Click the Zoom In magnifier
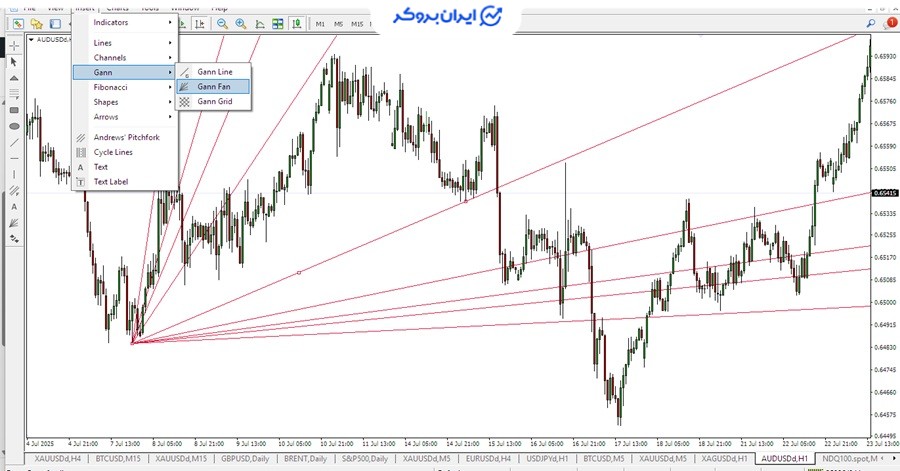This screenshot has height=471, width=900. (x=241, y=24)
